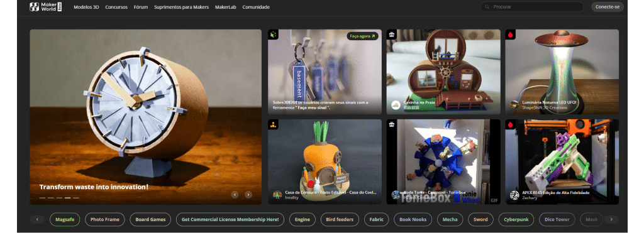644x233 pixels.
Task: Select Mecha tag
Action: pos(450,219)
